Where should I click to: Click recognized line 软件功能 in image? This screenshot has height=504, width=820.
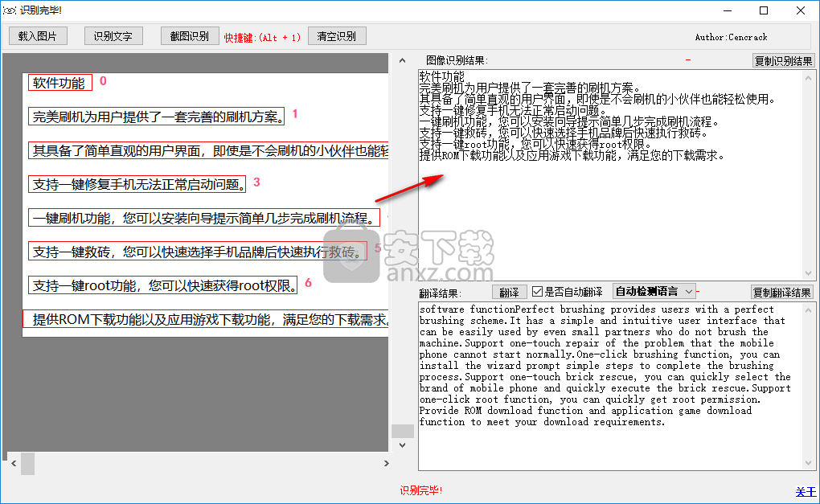[59, 83]
